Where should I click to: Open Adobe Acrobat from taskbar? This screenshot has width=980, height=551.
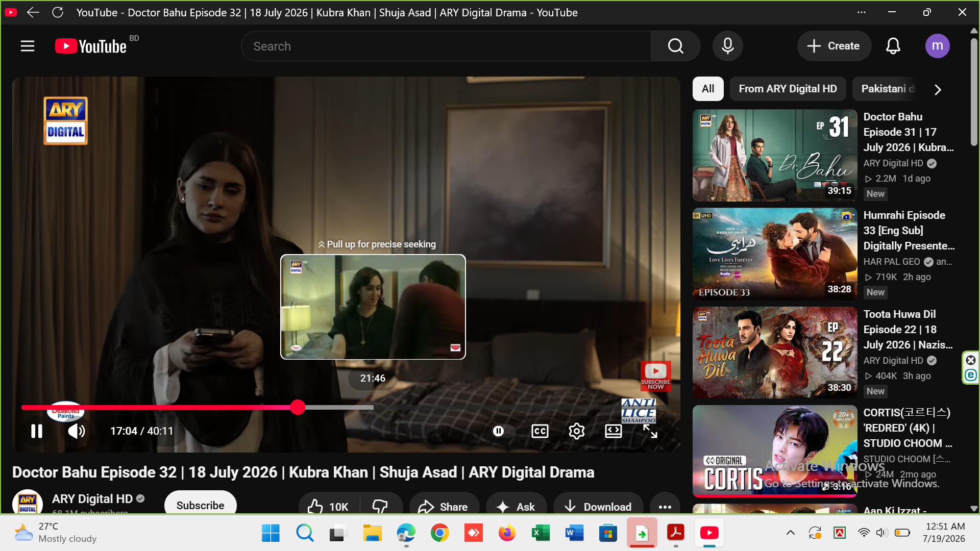(676, 533)
